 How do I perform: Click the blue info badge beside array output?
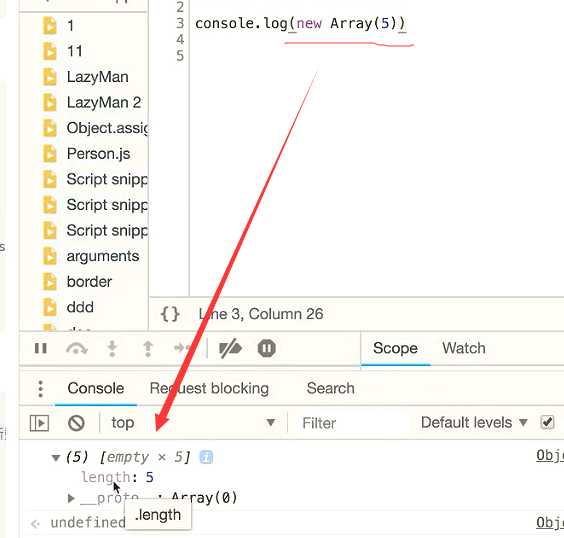[206, 457]
